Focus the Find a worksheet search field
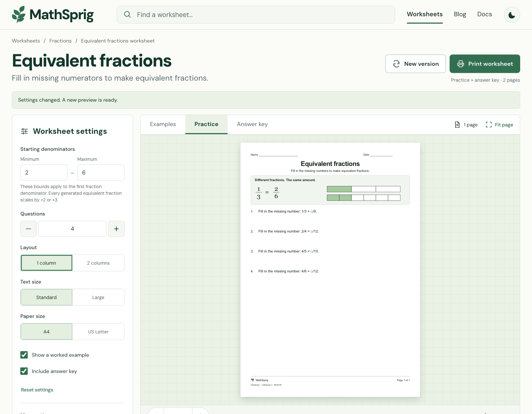The height and width of the screenshot is (414, 532). (x=256, y=14)
